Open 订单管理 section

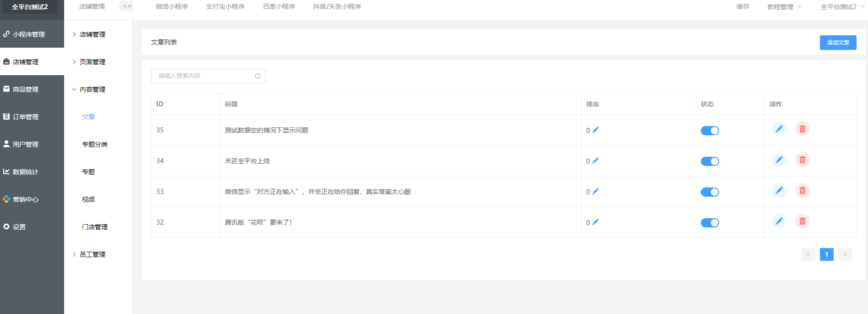click(x=32, y=116)
